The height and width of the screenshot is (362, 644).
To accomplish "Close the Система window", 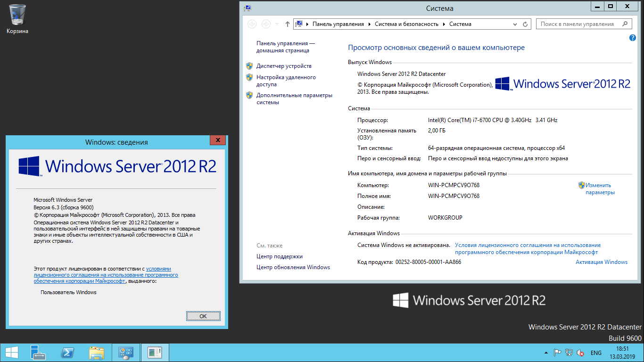I will (627, 7).
